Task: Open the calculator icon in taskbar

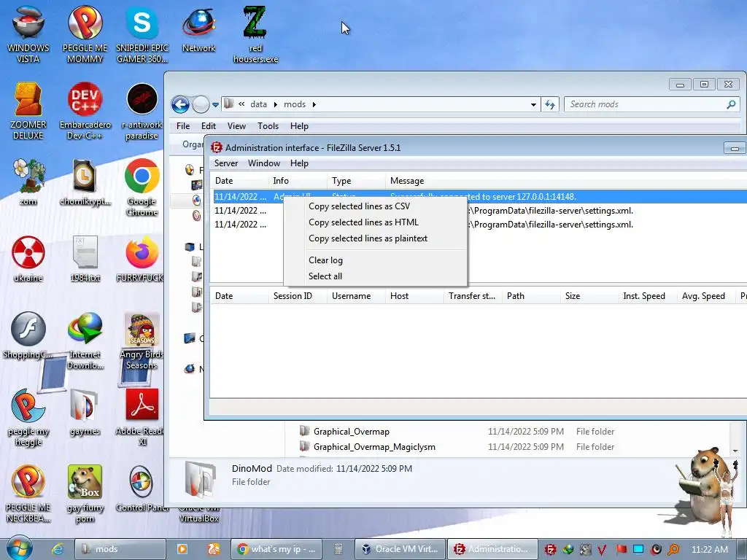Action: [338, 549]
